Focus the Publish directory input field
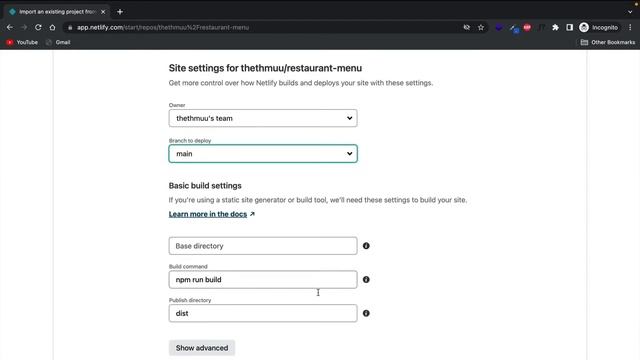 click(263, 313)
